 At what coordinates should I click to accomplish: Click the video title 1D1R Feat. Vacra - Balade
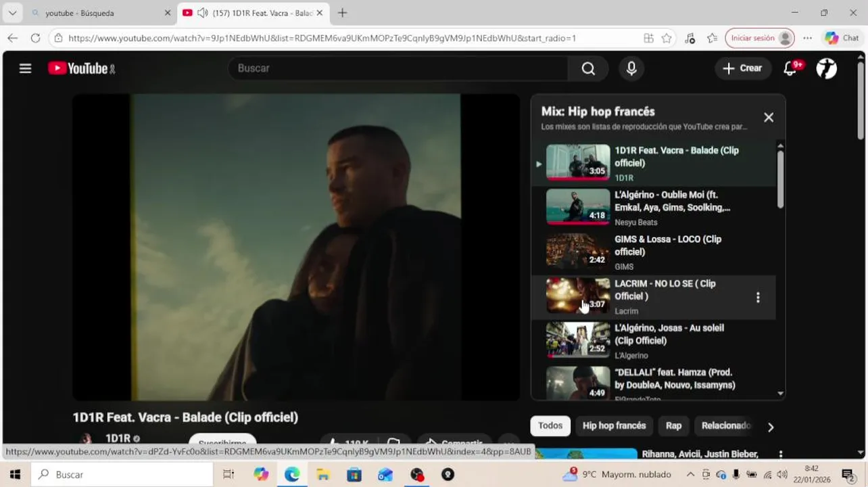[x=185, y=417]
